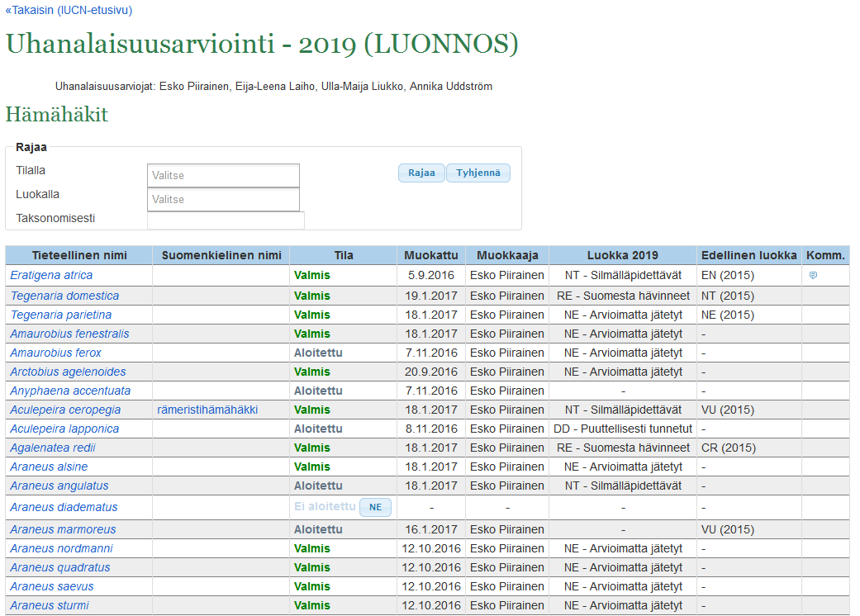Open the Araneus nordmanni species link
860x616 pixels.
tap(61, 548)
